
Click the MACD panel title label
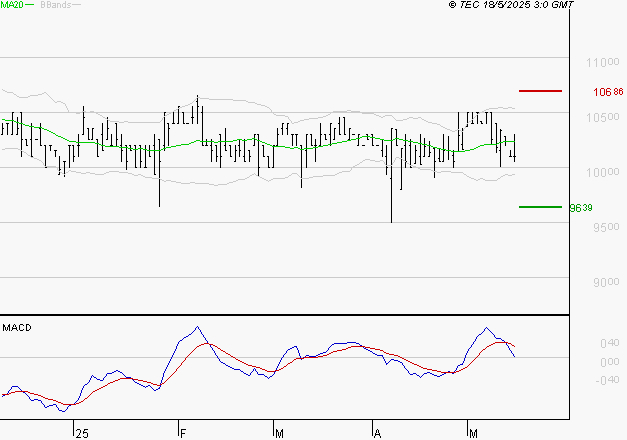click(16, 328)
